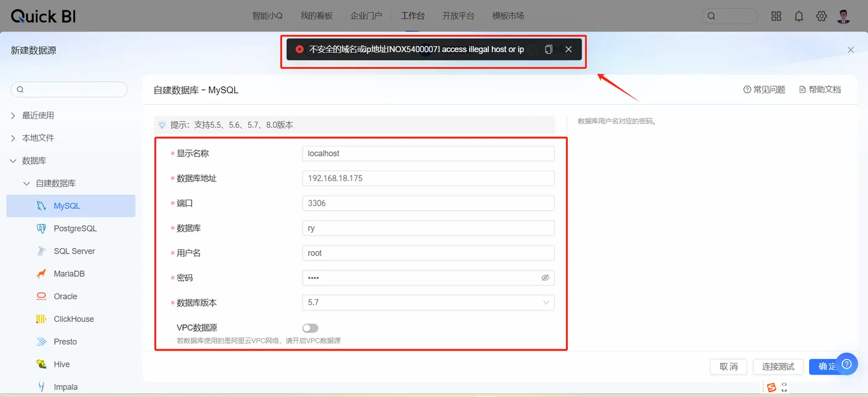Click the 确定 button
This screenshot has width=868, height=397.
(x=827, y=367)
